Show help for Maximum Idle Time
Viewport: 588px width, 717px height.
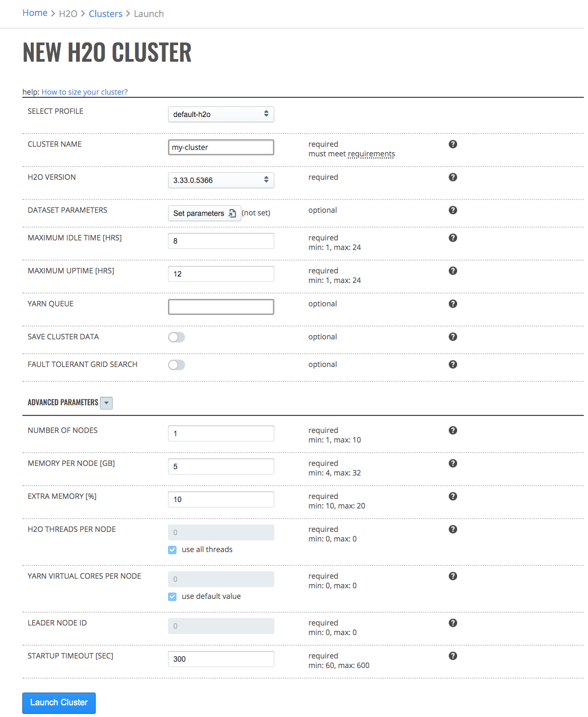pos(453,238)
